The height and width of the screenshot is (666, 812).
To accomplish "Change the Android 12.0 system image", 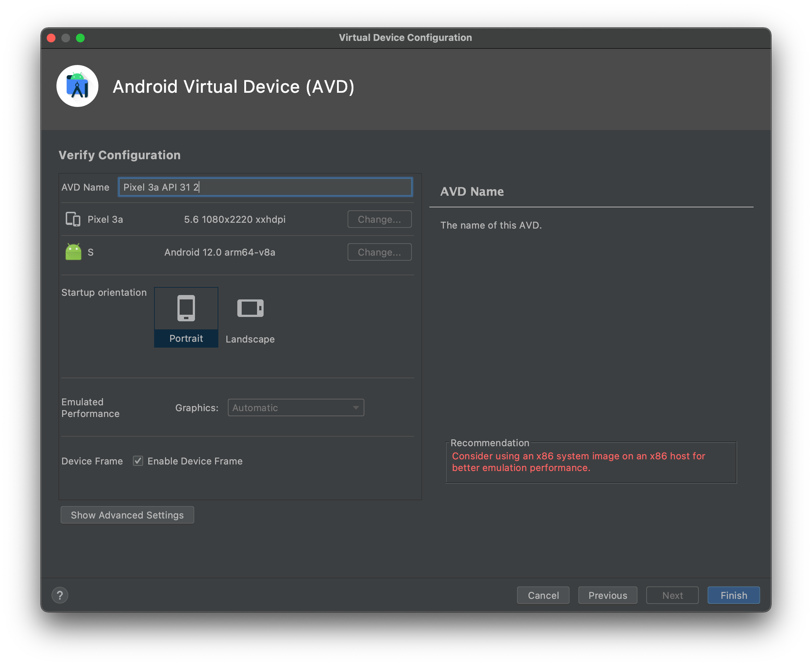I will click(379, 252).
